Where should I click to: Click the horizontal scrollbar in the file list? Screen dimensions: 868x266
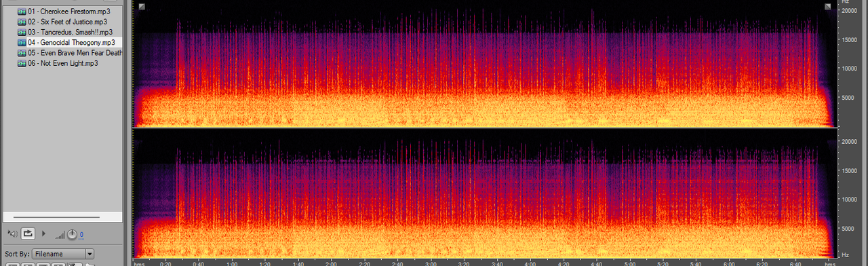click(57, 217)
